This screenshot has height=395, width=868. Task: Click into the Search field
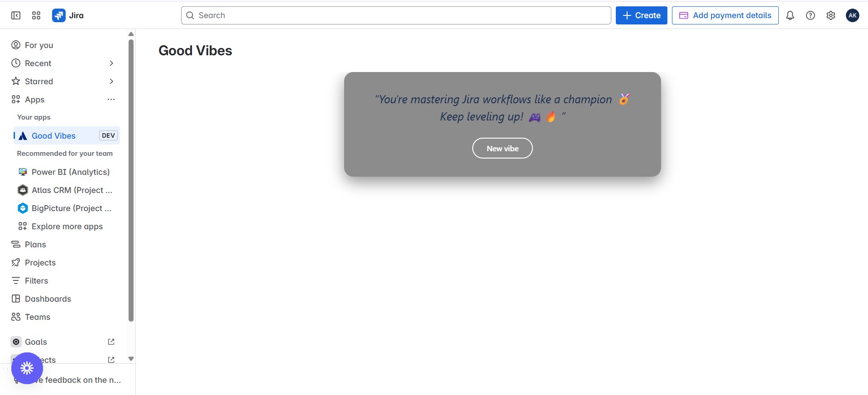(396, 15)
